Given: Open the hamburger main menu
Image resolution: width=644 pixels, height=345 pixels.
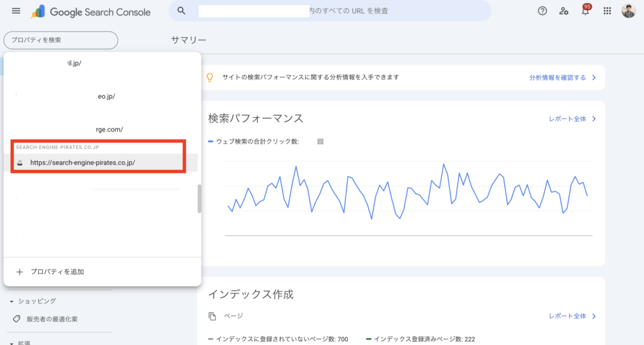Looking at the screenshot, I should tap(16, 11).
